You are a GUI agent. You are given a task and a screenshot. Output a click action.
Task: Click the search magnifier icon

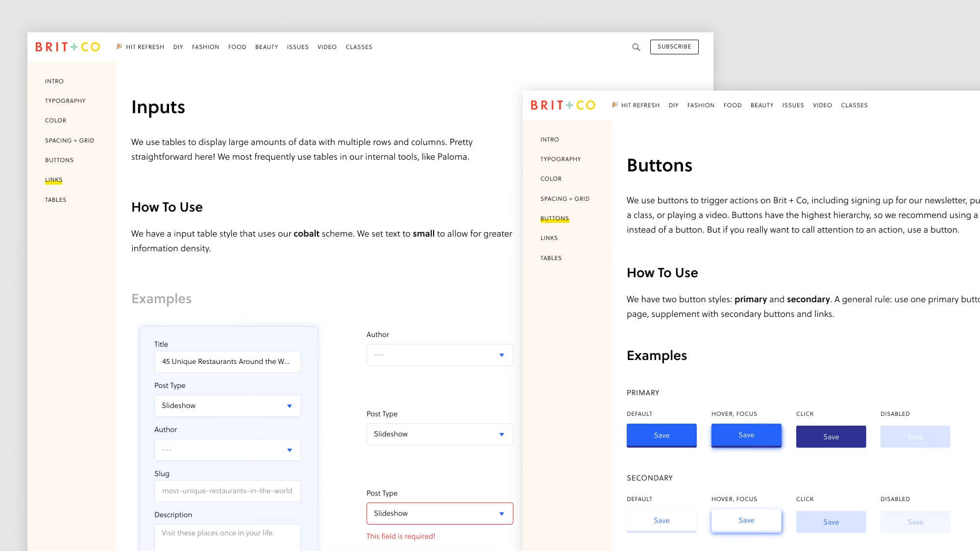point(636,47)
